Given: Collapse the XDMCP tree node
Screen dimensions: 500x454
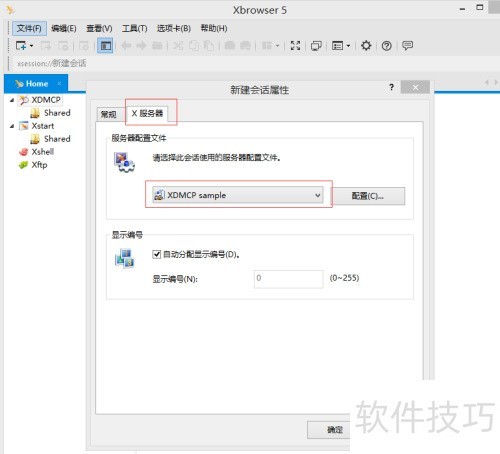Looking at the screenshot, I should pyautogui.click(x=12, y=100).
